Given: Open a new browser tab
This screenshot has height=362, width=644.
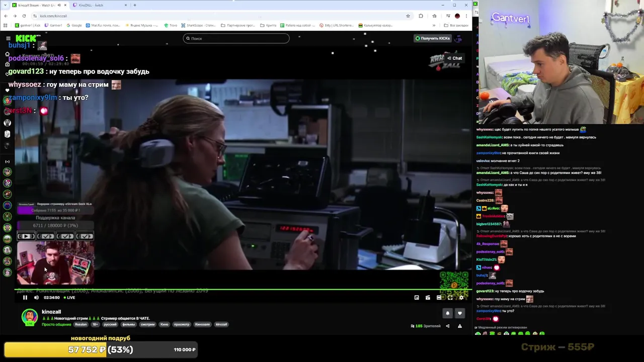Looking at the screenshot, I should point(135,5).
